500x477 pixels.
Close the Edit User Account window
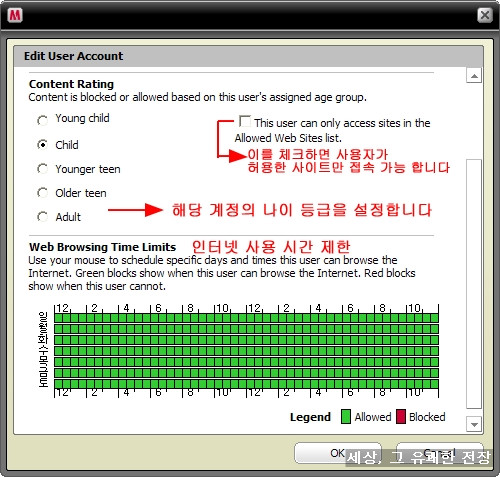[484, 15]
